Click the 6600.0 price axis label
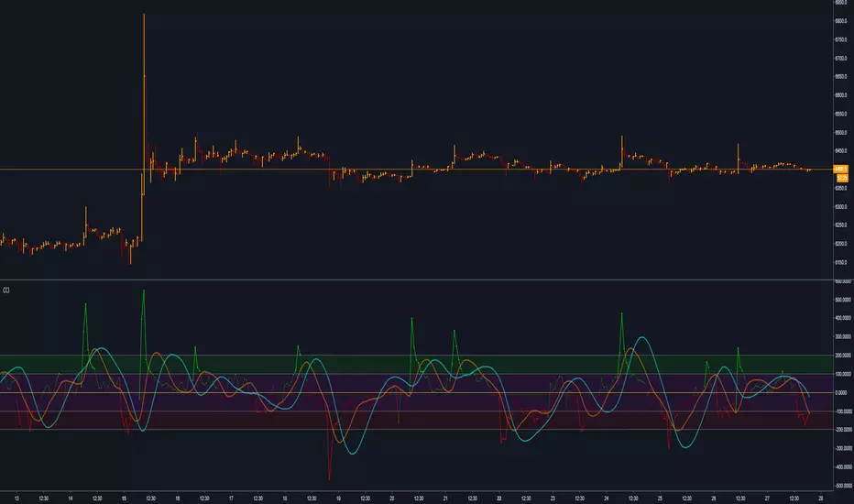The height and width of the screenshot is (504, 854). 841,95
